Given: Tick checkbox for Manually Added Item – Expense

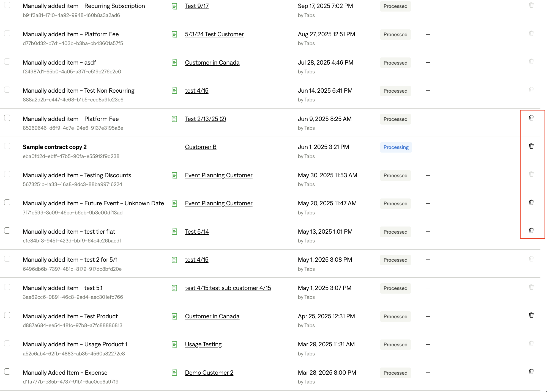Looking at the screenshot, I should click(7, 372).
